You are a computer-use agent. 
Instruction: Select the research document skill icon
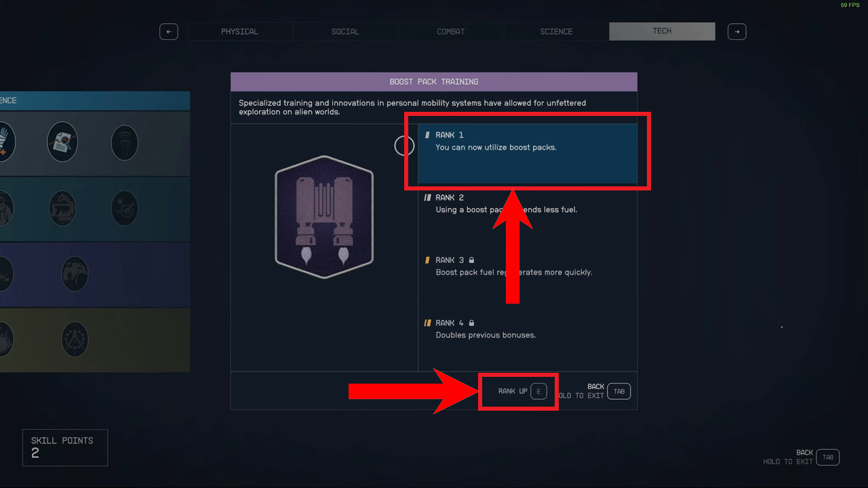[62, 142]
